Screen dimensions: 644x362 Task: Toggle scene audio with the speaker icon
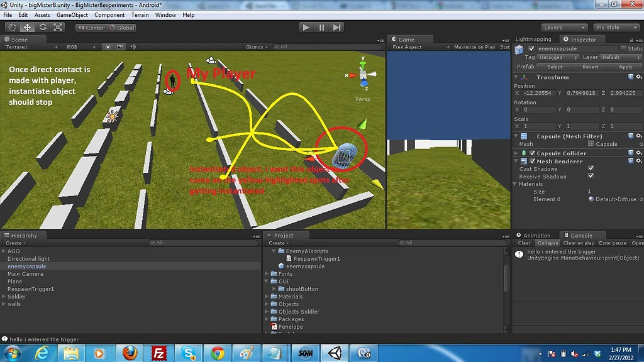point(132,46)
